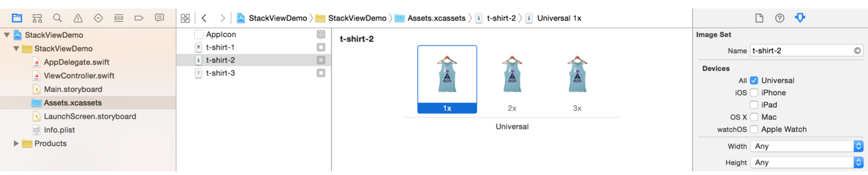Open the Issue navigator warning icon
The width and height of the screenshot is (868, 175).
78,18
